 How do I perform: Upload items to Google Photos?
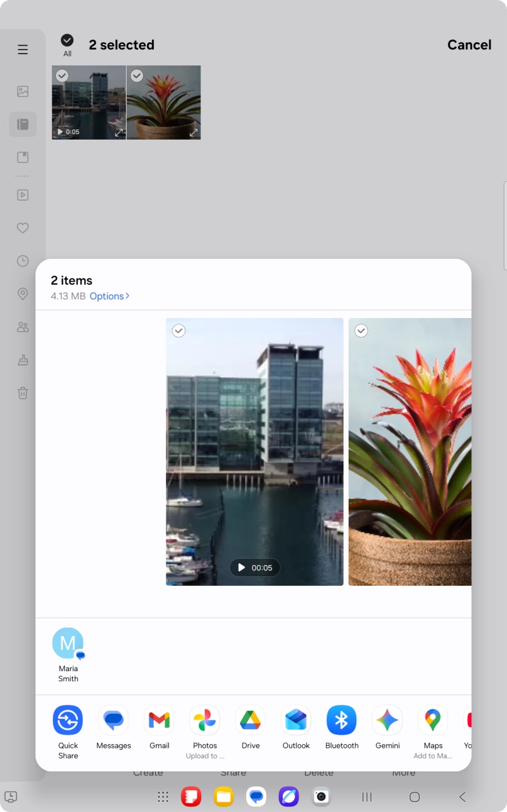point(205,720)
